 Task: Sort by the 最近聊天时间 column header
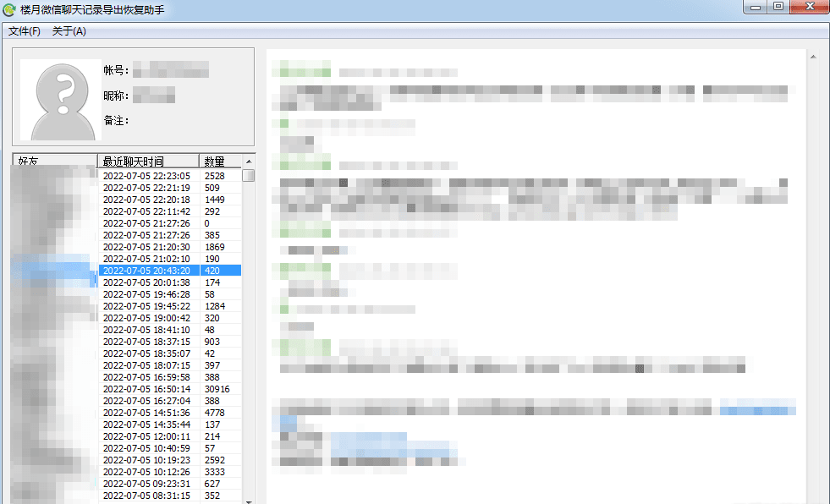pyautogui.click(x=148, y=161)
